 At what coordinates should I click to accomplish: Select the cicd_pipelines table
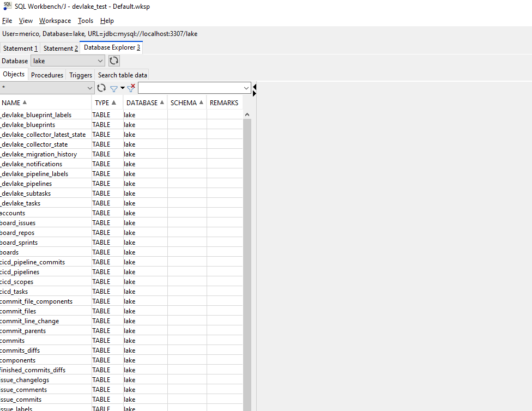(121, 272)
